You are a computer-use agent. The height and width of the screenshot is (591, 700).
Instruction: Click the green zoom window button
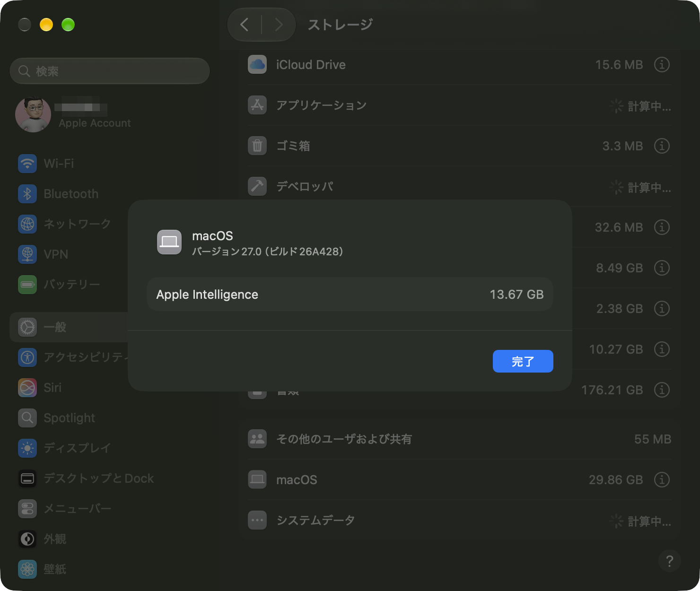pyautogui.click(x=68, y=25)
